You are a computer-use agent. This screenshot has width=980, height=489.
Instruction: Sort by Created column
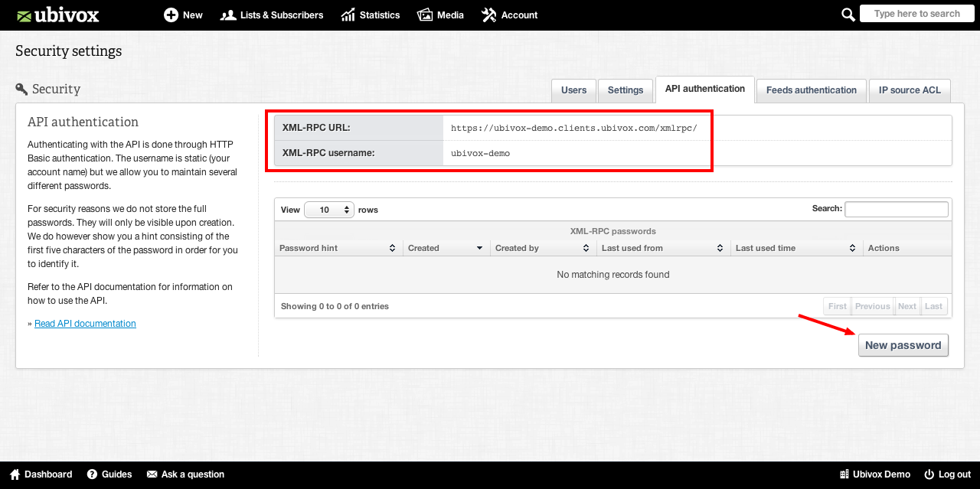point(446,248)
